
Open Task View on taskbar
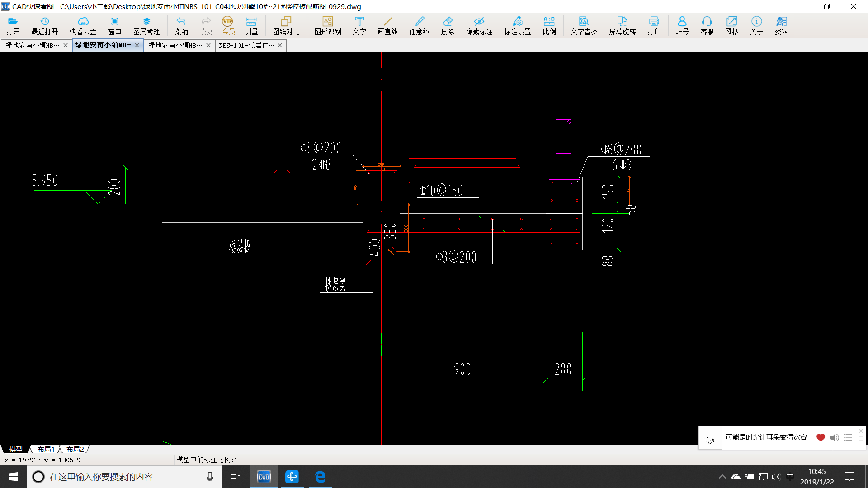coord(235,477)
